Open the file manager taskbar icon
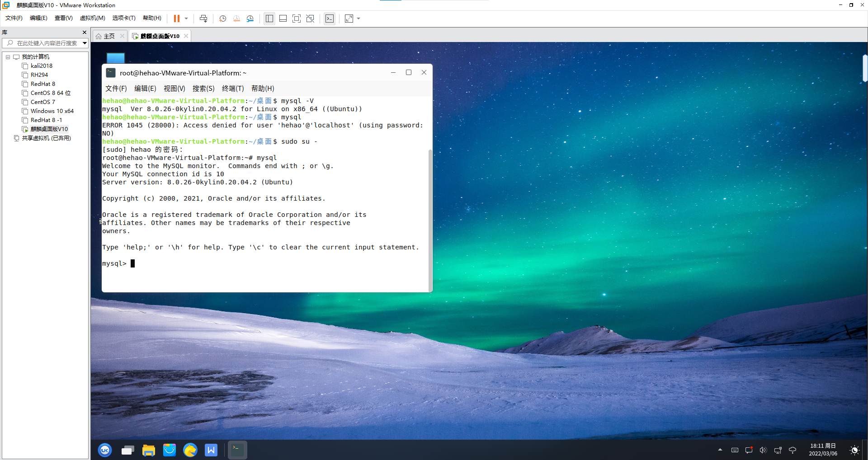 tap(149, 450)
